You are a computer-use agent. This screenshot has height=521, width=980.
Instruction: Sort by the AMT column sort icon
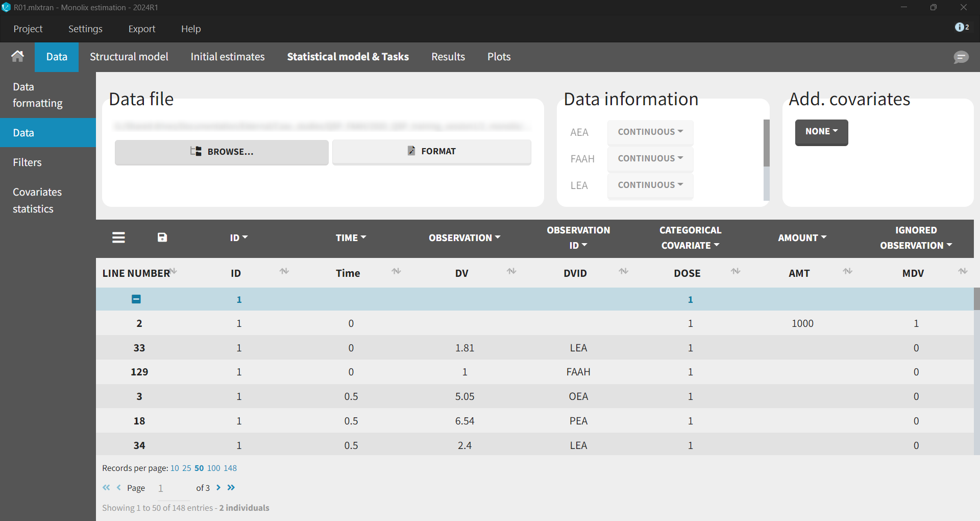(x=847, y=271)
